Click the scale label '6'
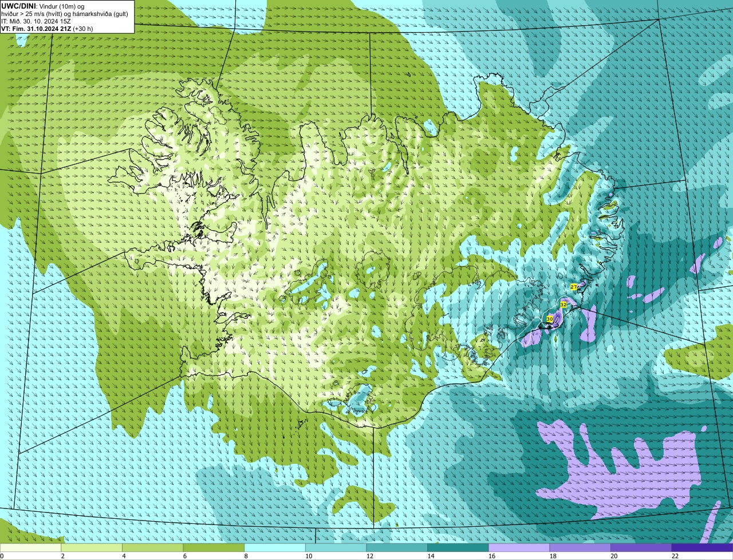This screenshot has width=733, height=560. 185,556
